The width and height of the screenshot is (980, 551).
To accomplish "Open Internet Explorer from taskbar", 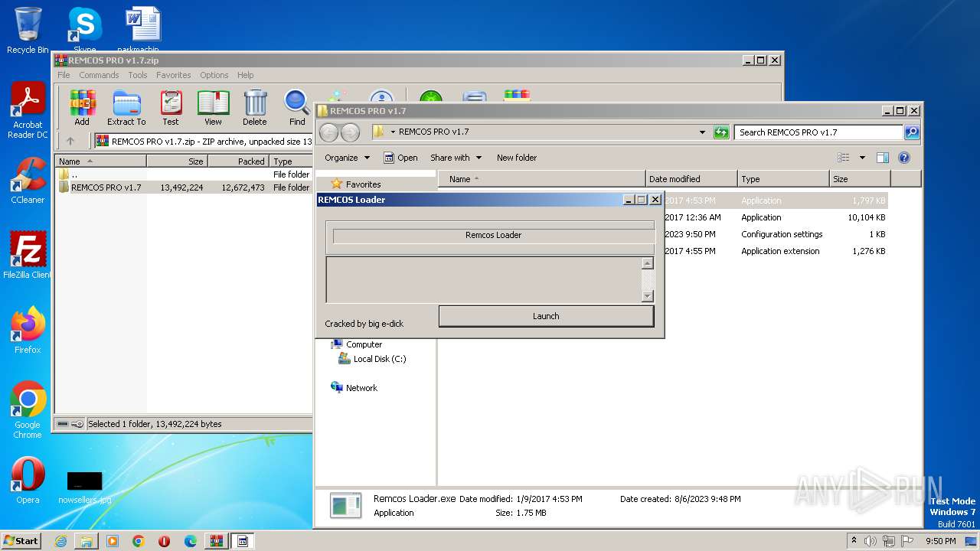I will pyautogui.click(x=60, y=541).
